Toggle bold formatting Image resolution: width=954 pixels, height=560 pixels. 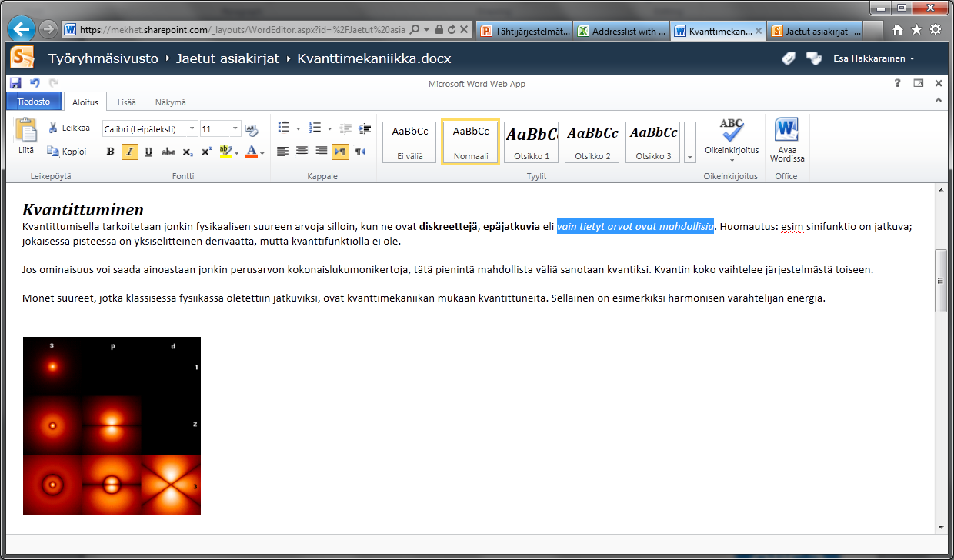(x=111, y=152)
